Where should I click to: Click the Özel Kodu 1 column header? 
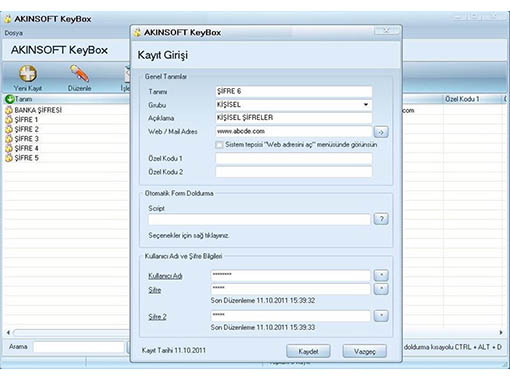click(473, 99)
